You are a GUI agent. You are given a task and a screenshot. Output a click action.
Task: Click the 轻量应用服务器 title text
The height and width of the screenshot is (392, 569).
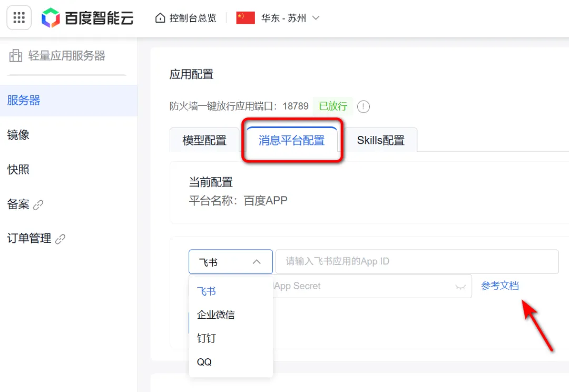(67, 55)
